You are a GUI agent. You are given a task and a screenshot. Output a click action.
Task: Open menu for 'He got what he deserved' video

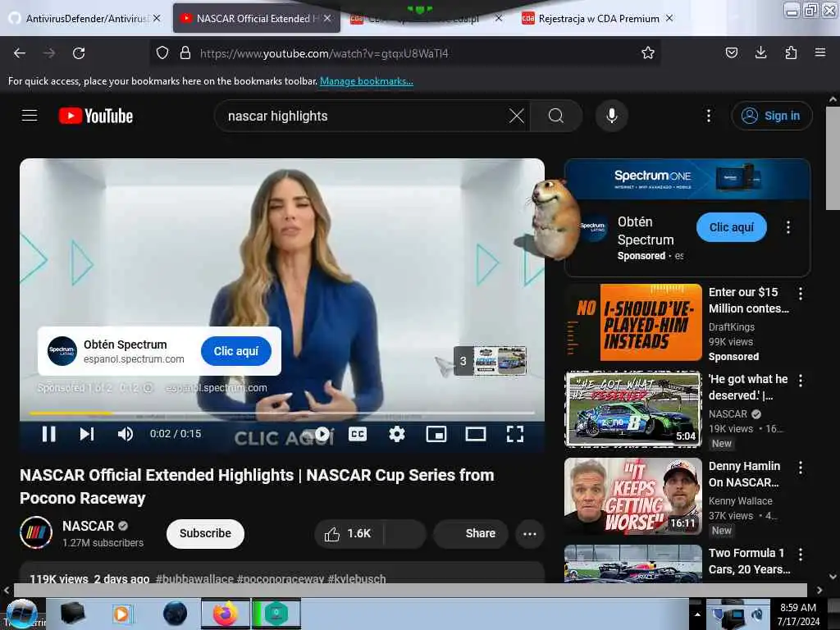pyautogui.click(x=801, y=381)
